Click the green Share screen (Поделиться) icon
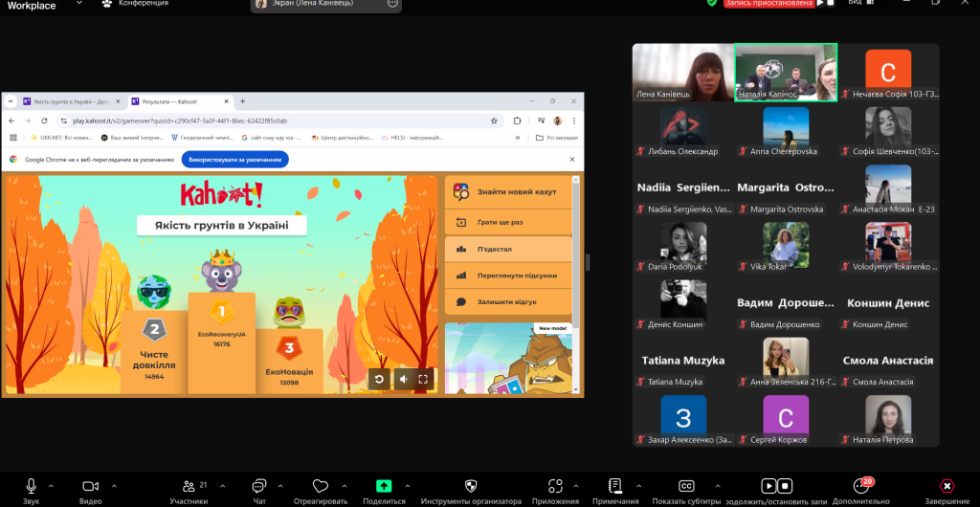Viewport: 980px width, 507px height. pos(384,486)
